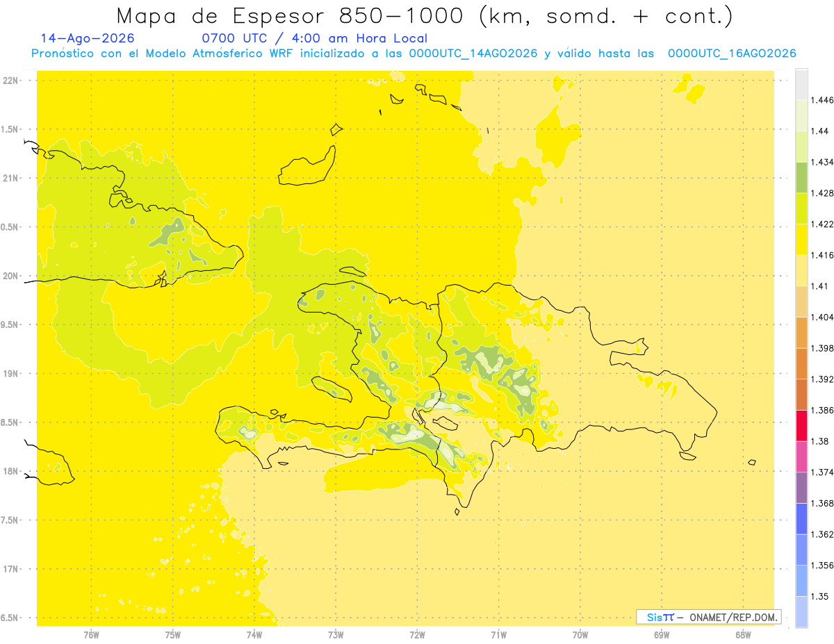Image resolution: width=834 pixels, height=644 pixels.
Task: Click the colorbar value "1.404"
Action: pos(822,317)
